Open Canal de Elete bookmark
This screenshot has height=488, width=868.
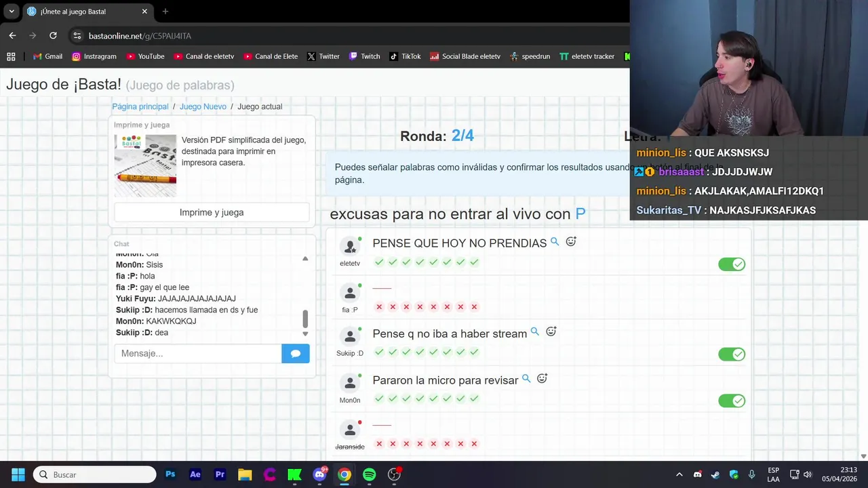click(271, 56)
